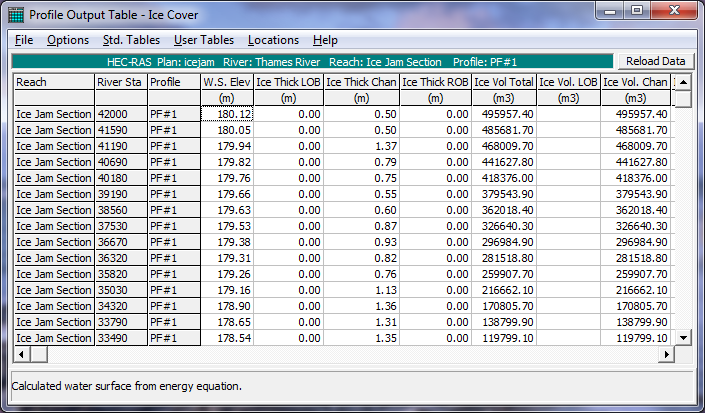This screenshot has height=413, width=705.
Task: Open the Std. Tables menu
Action: click(131, 40)
